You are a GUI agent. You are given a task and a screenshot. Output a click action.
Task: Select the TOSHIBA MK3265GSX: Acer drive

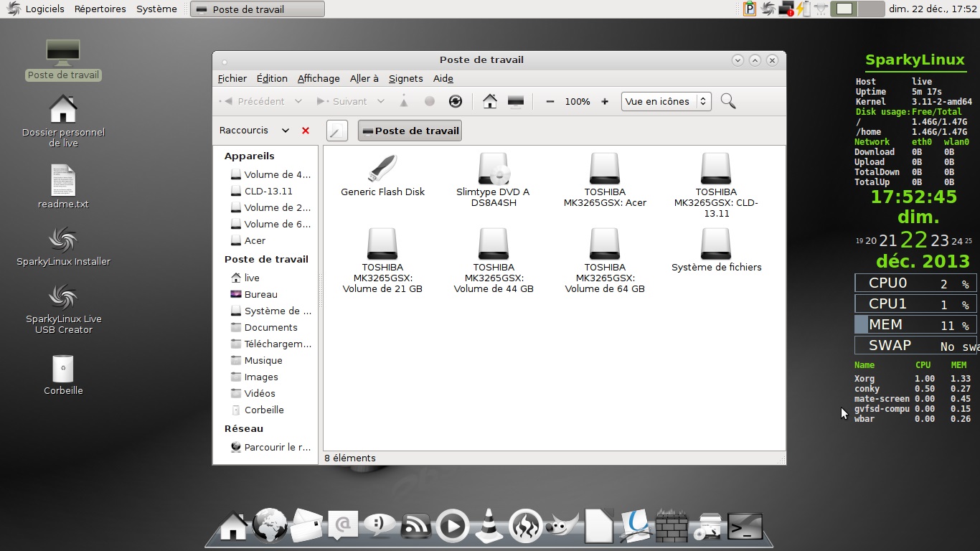click(x=605, y=181)
